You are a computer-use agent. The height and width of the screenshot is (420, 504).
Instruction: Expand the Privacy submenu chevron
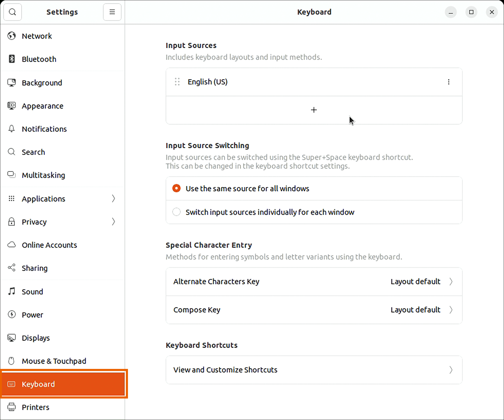113,222
